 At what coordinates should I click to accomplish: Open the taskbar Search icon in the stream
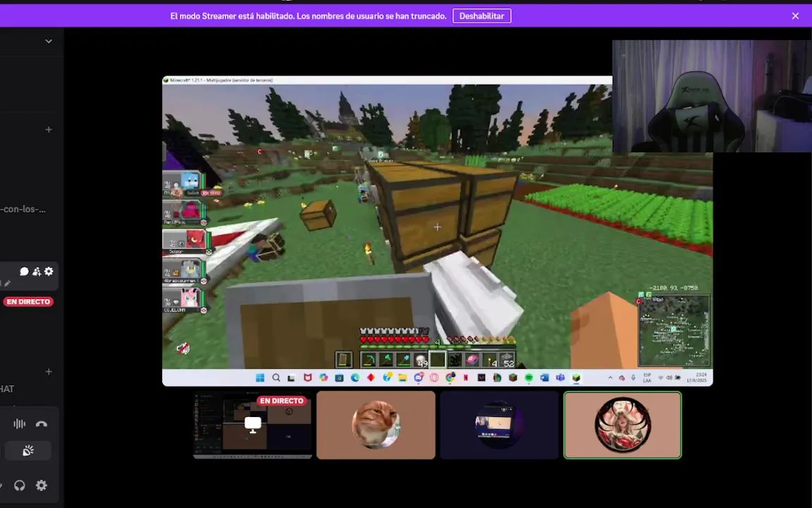tap(276, 378)
